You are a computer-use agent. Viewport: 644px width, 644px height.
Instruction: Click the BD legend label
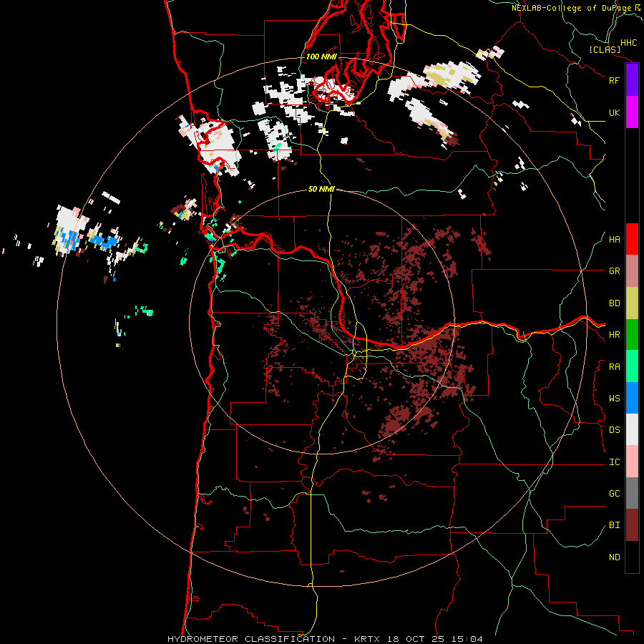[x=614, y=303]
